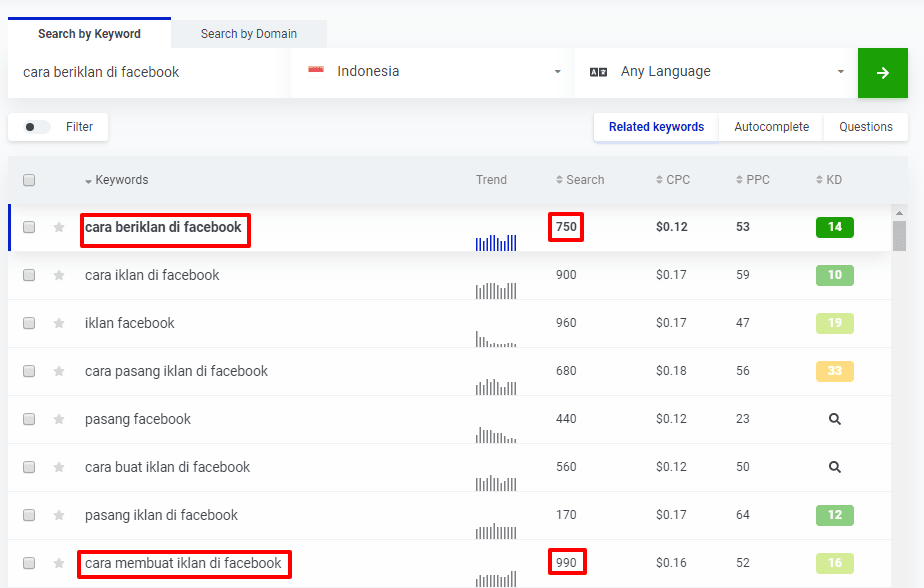Check the select-all checkbox in table header
Viewport: 924px width, 588px height.
coord(29,180)
